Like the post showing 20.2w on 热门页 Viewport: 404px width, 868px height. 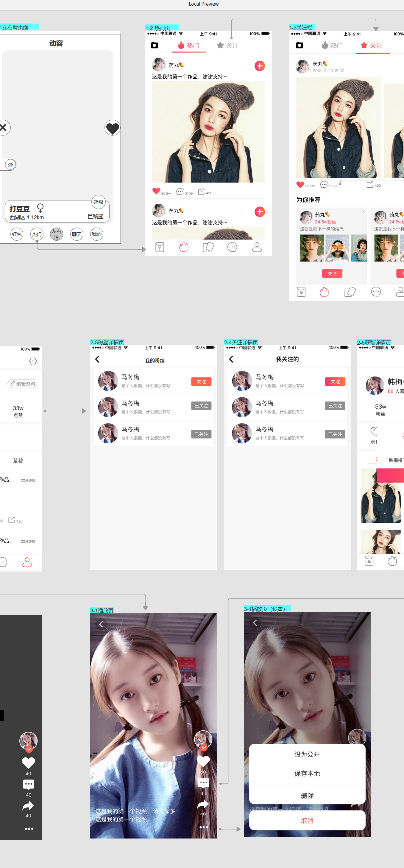pyautogui.click(x=156, y=191)
